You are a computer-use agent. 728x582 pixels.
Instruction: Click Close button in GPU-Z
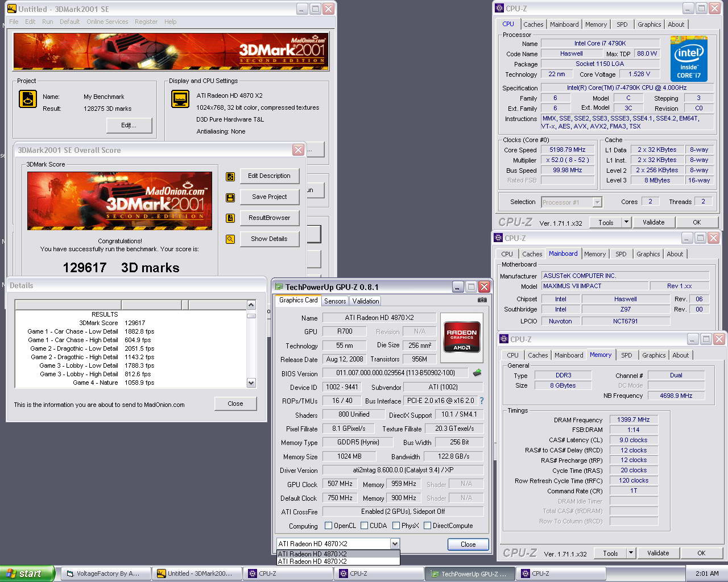click(468, 544)
